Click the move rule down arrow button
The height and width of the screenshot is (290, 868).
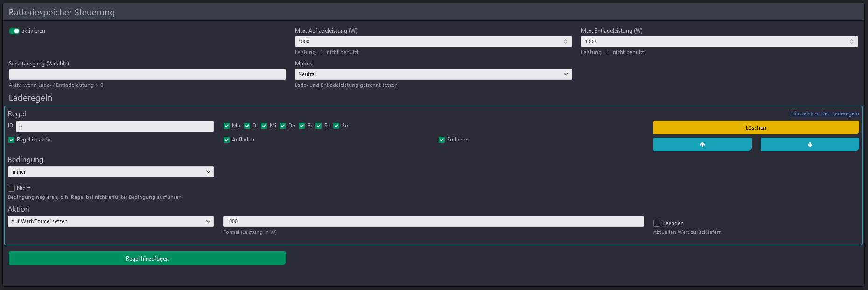[809, 145]
